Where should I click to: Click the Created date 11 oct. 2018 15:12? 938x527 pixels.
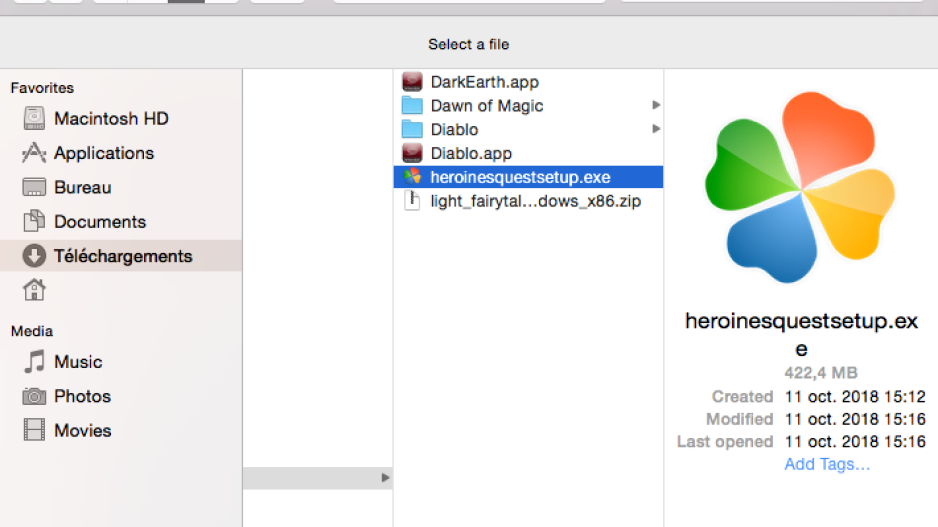(x=855, y=397)
